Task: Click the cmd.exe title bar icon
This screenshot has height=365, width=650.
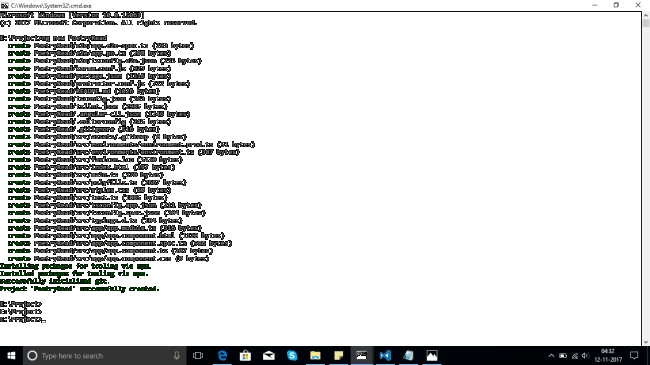Action: pyautogui.click(x=5, y=5)
